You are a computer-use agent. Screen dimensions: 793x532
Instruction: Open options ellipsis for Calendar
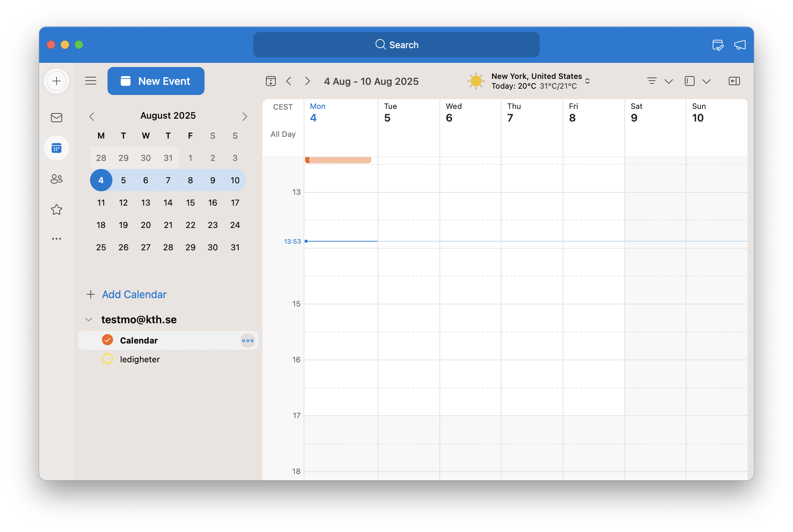pos(248,341)
